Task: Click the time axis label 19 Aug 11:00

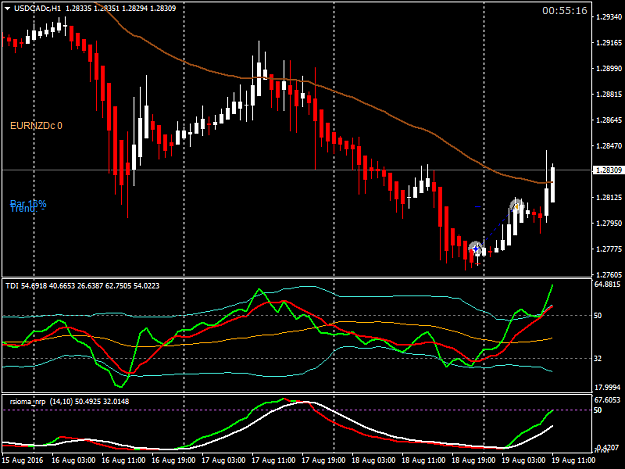Action: [574, 460]
